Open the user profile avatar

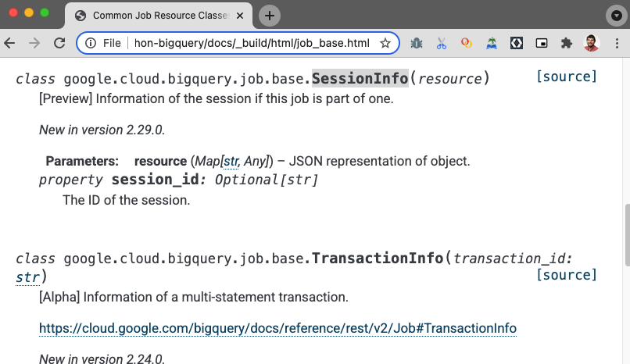tap(592, 43)
